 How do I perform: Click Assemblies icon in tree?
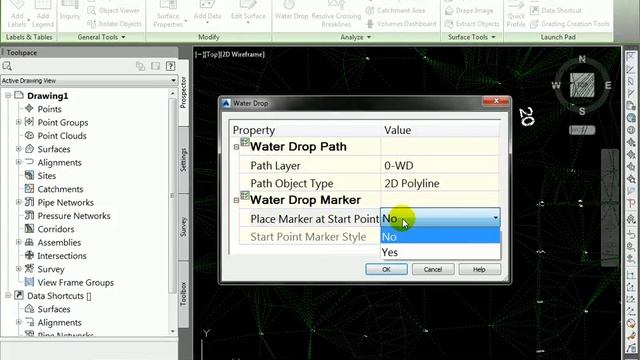[29, 242]
